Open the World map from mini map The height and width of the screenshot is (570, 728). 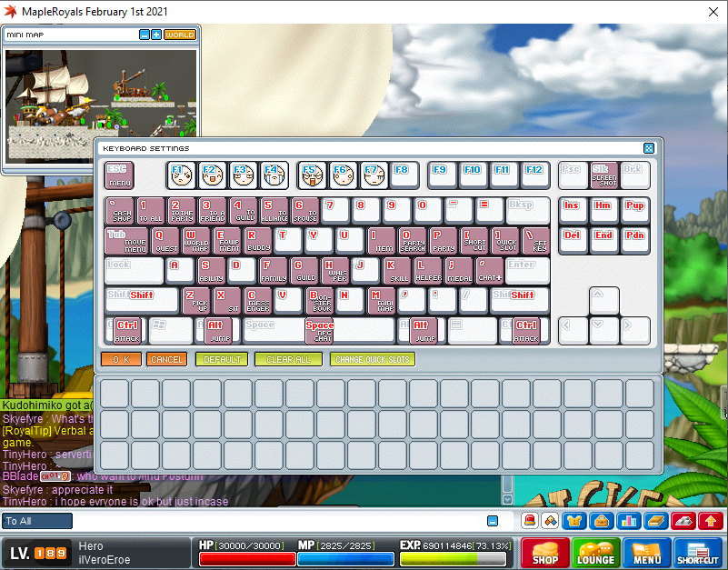tap(180, 35)
